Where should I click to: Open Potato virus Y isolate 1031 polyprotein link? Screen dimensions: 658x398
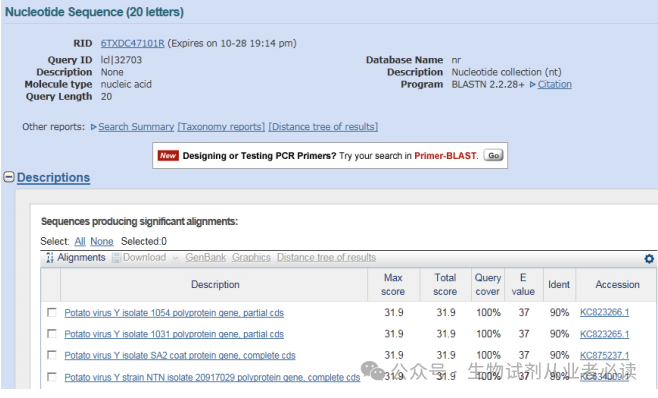click(174, 335)
